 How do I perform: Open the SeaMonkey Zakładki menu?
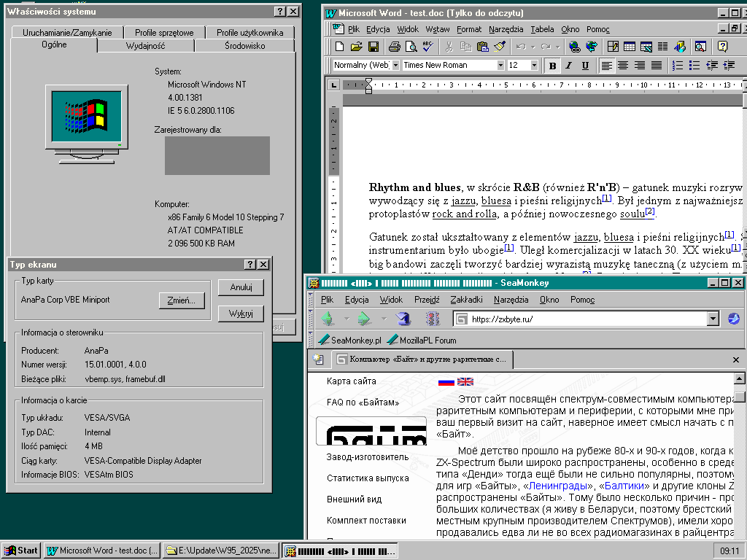466,300
